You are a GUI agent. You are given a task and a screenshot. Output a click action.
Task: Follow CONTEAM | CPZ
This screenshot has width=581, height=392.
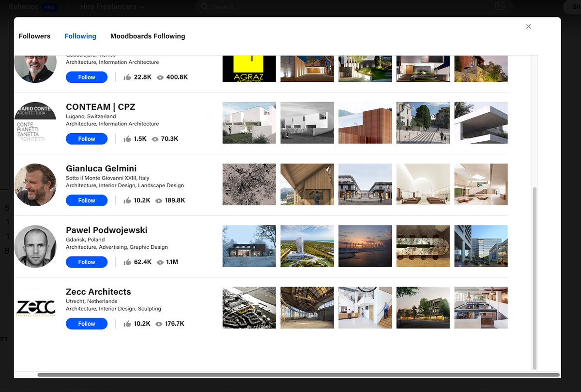coord(87,139)
